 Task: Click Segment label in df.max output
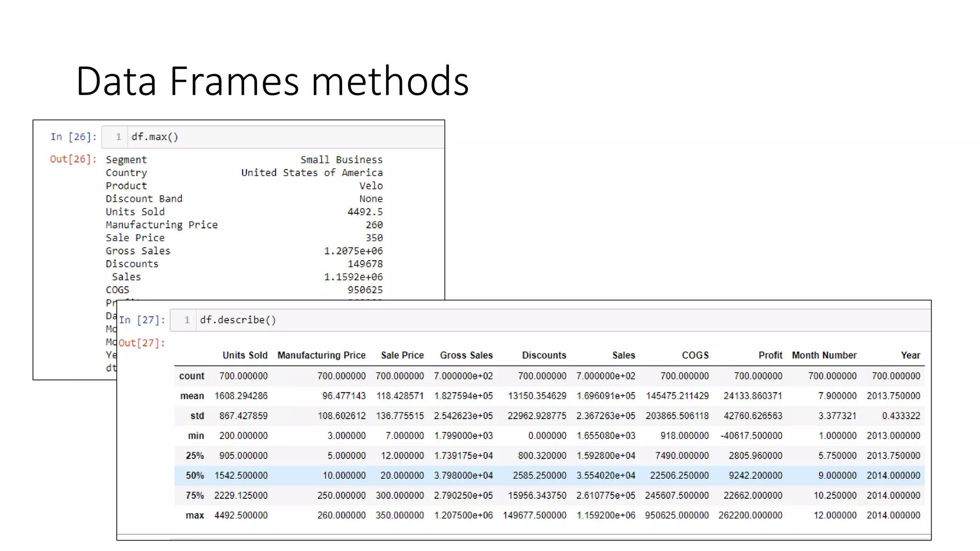pyautogui.click(x=126, y=160)
